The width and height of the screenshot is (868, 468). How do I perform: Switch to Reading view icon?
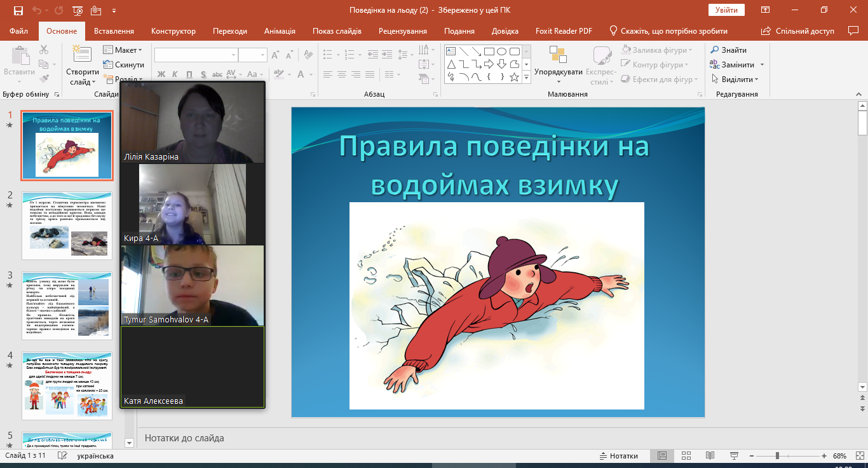pyautogui.click(x=710, y=456)
